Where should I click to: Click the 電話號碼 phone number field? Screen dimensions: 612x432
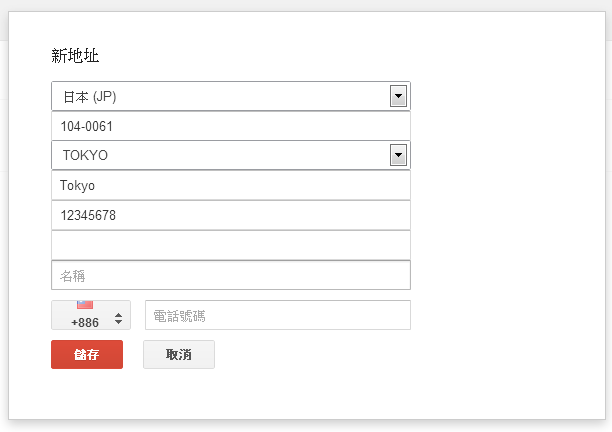(x=278, y=315)
